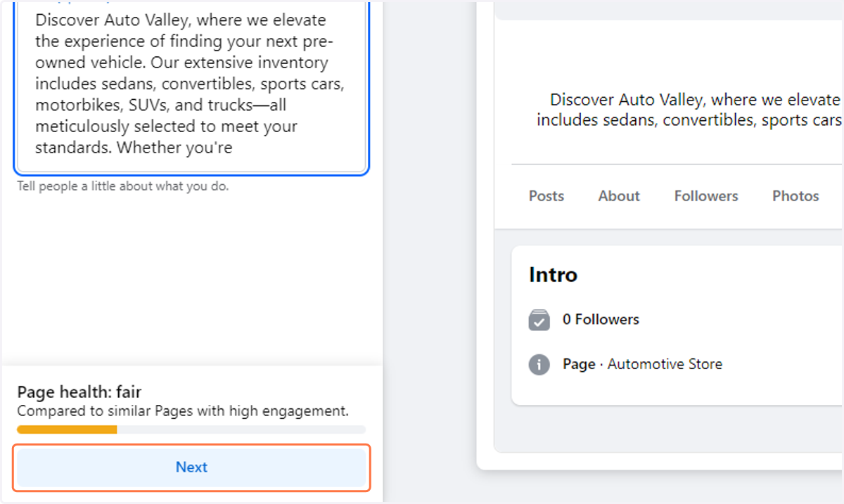
Task: Click the 'Intro' heading
Action: (x=553, y=274)
